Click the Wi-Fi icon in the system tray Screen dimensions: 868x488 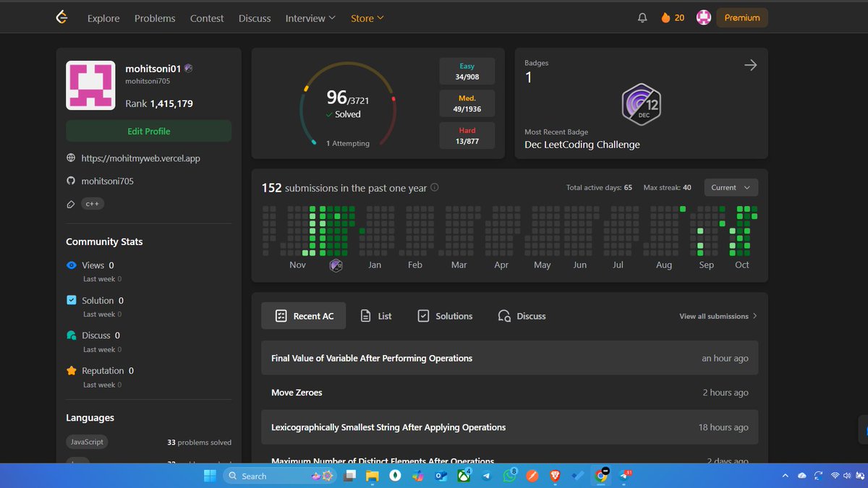click(835, 476)
